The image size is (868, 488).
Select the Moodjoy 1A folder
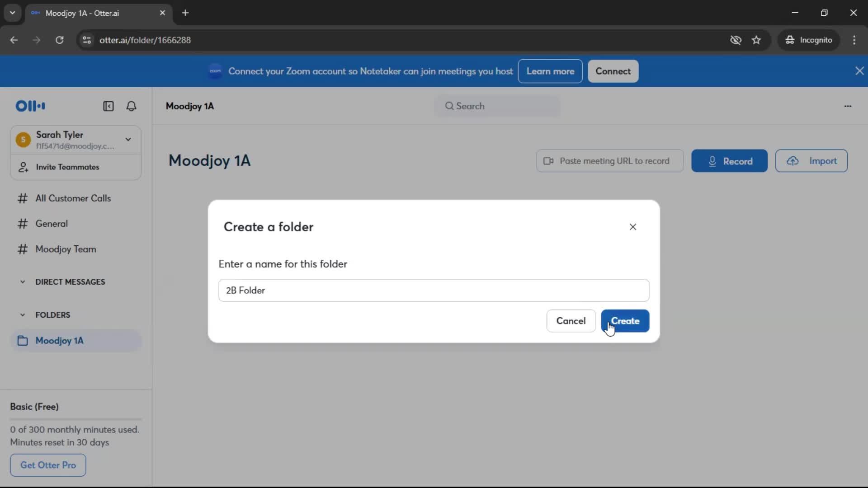click(75, 341)
